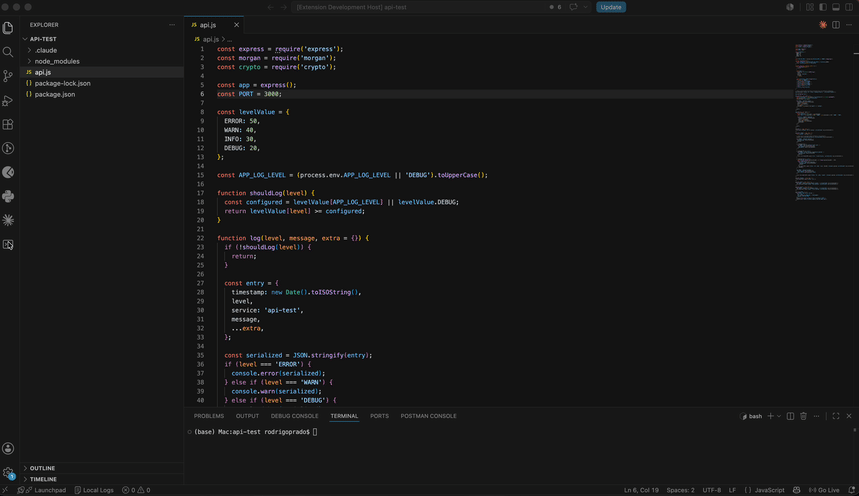
Task: Open Local Logs from status bar
Action: (x=94, y=490)
